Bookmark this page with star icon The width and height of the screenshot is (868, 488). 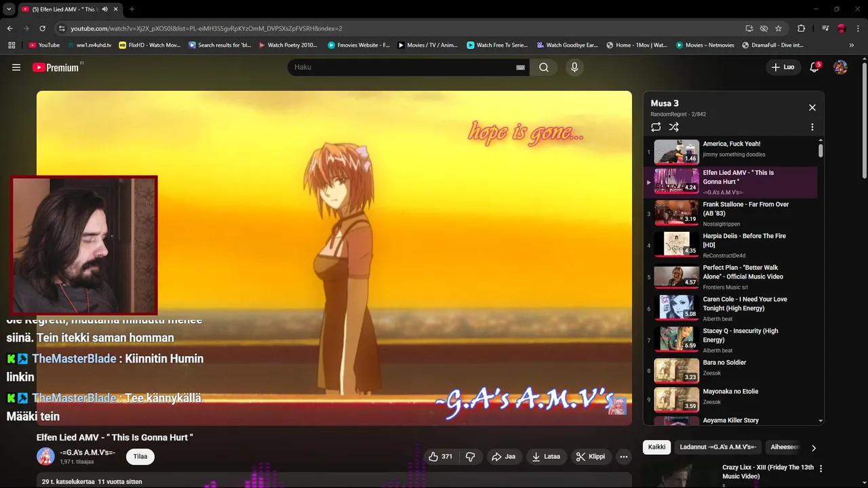pyautogui.click(x=778, y=28)
